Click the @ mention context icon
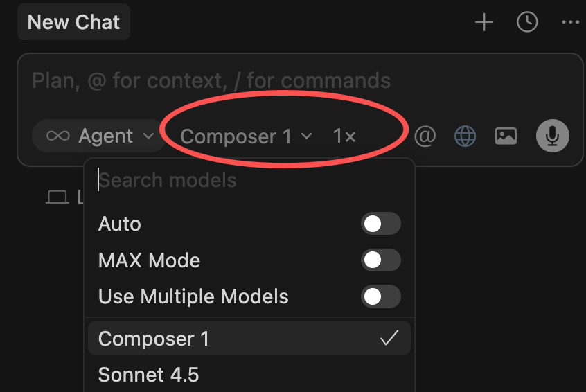 coord(425,136)
